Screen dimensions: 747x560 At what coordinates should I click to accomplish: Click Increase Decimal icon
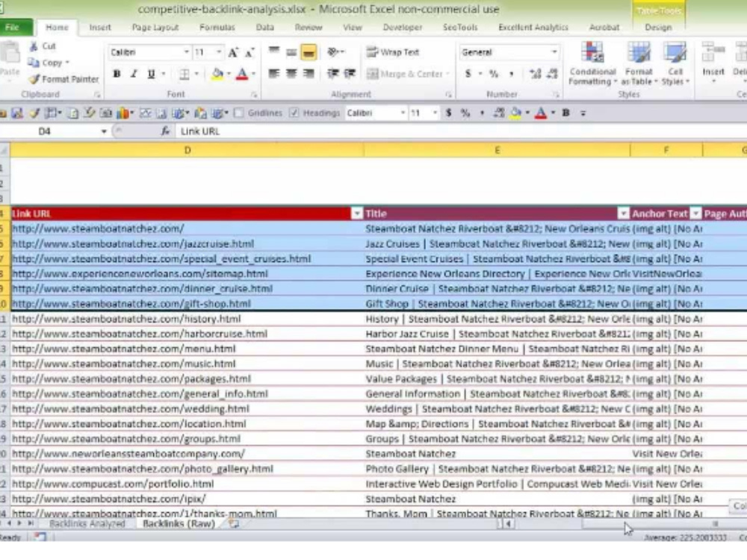[x=536, y=74]
